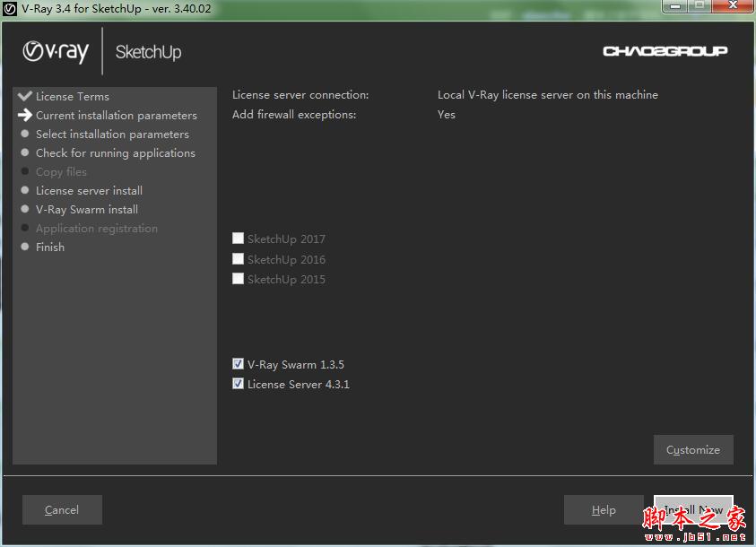Open the Customize options
The image size is (756, 547).
pos(693,449)
